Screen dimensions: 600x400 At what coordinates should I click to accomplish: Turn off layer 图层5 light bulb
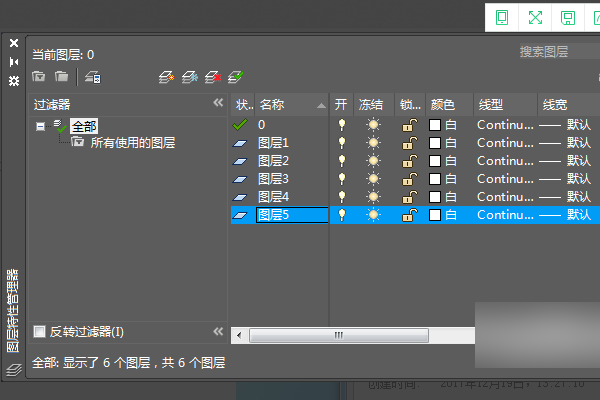[342, 215]
